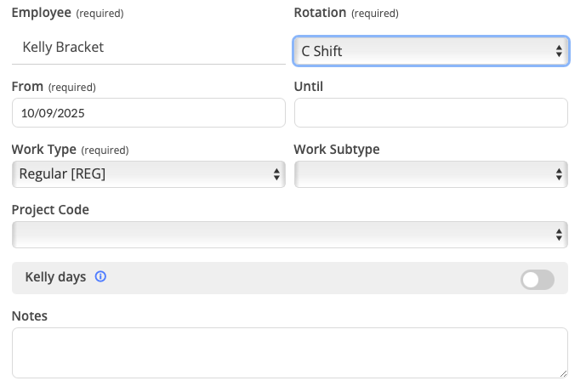Click inside the Notes text area
This screenshot has width=586, height=392.
289,352
